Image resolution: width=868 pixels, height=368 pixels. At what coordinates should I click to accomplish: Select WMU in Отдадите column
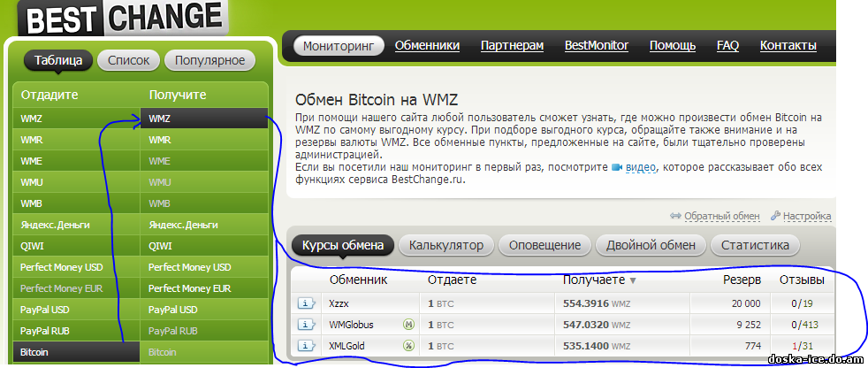click(76, 182)
